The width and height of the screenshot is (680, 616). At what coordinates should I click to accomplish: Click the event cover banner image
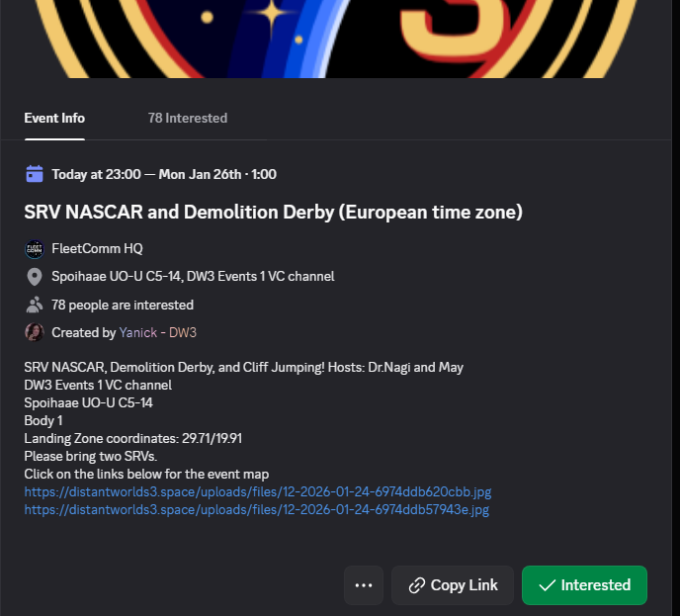tap(336, 39)
